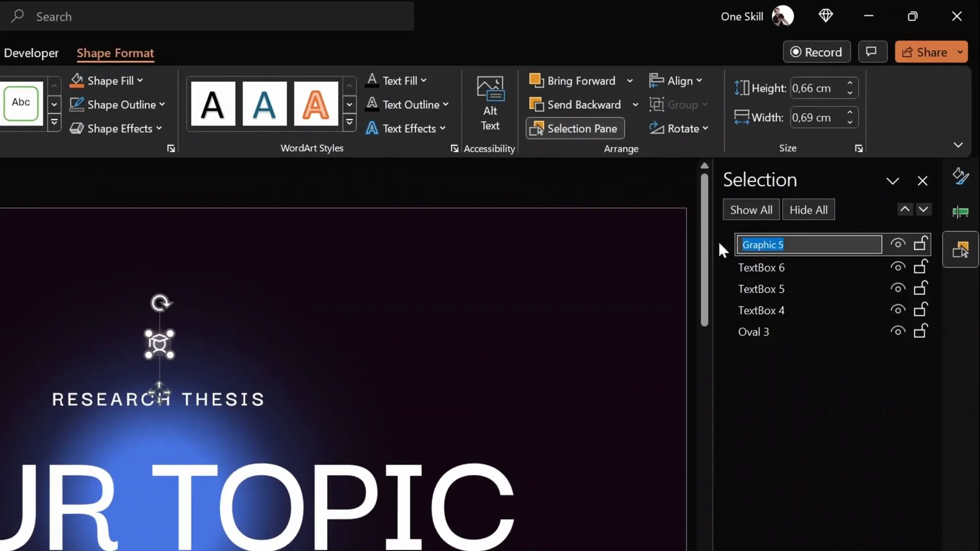Decrease the Width with the down stepper
Screen dimensions: 980x551
[x=850, y=122]
